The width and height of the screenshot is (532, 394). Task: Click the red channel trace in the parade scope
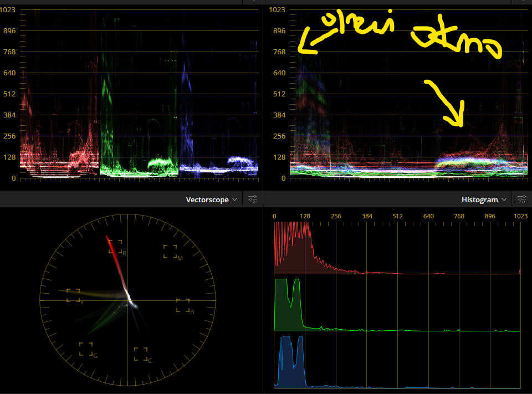pyautogui.click(x=59, y=93)
